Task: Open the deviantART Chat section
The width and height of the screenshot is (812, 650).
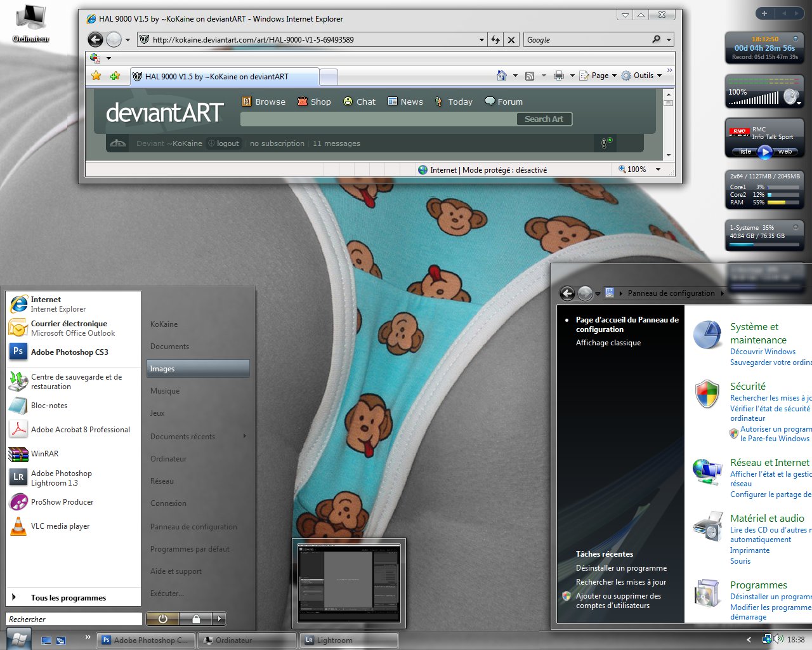Action: click(x=359, y=102)
